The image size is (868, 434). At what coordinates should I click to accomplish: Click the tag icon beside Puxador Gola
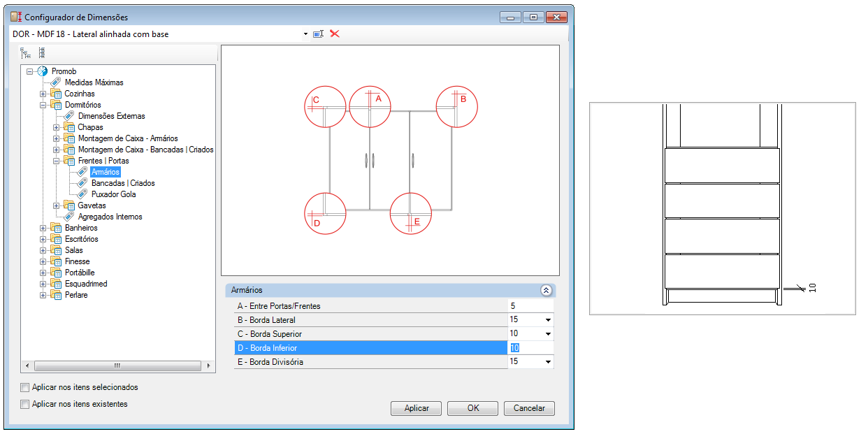coord(83,194)
